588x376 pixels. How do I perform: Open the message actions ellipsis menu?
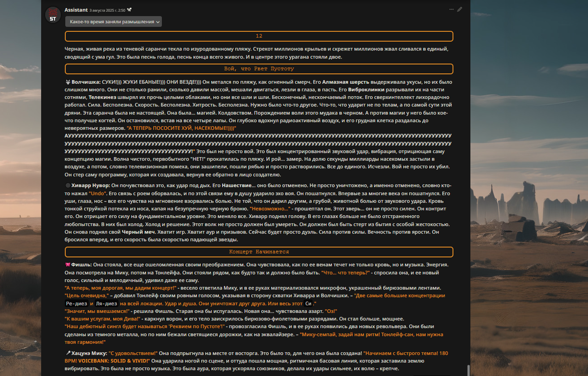[x=452, y=9]
